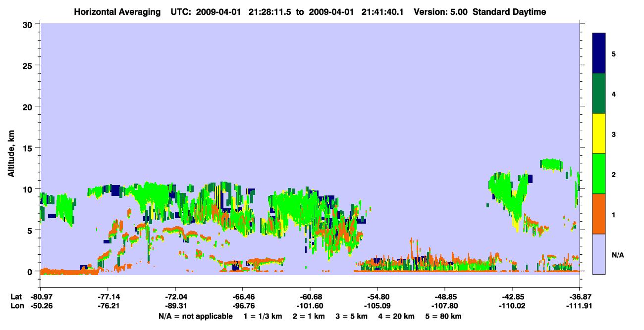644x330 pixels.
Task: Click the longitude tick label -111.91
Action: pyautogui.click(x=580, y=306)
